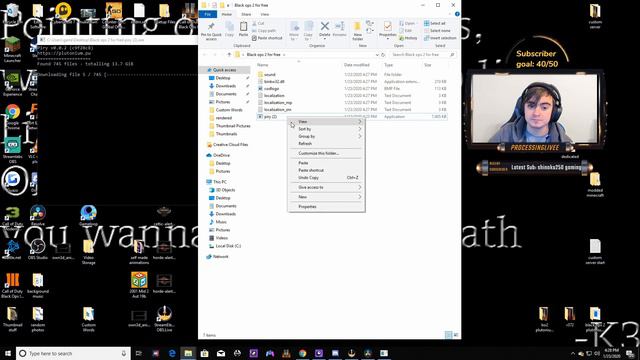640x360 pixels.
Task: Click Type here to search box
Action: click(x=73, y=353)
